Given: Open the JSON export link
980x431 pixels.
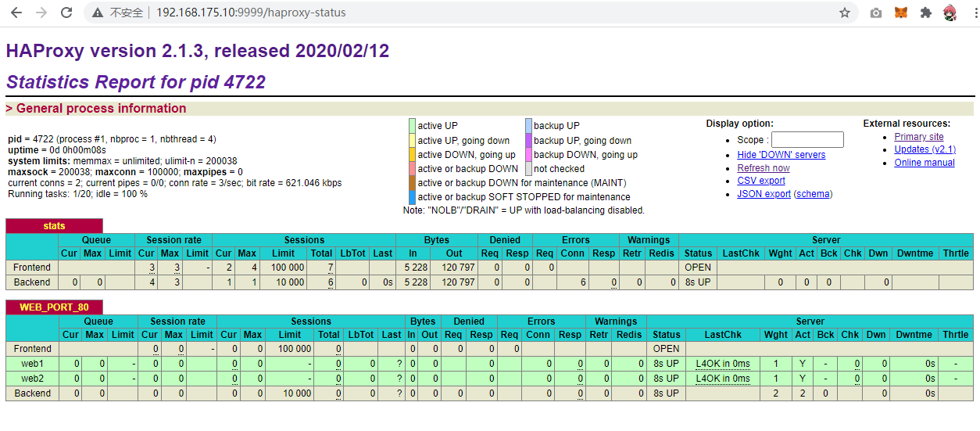Looking at the screenshot, I should click(x=764, y=194).
